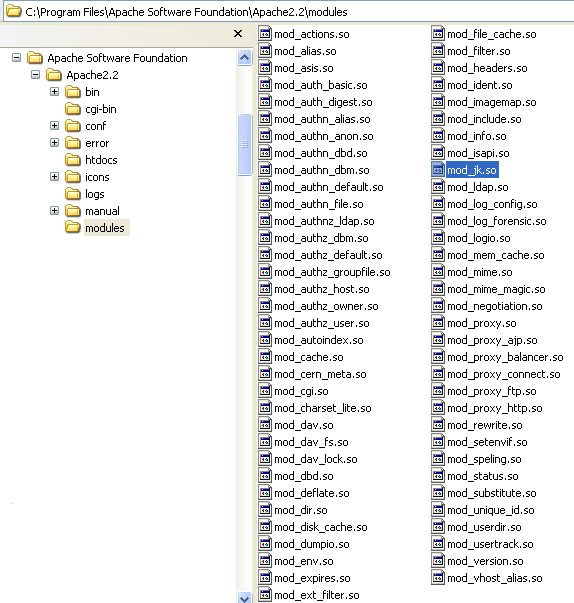Viewport: 574px width, 603px height.
Task: Click the cgi-bin folder icon in tree
Action: coord(73,109)
